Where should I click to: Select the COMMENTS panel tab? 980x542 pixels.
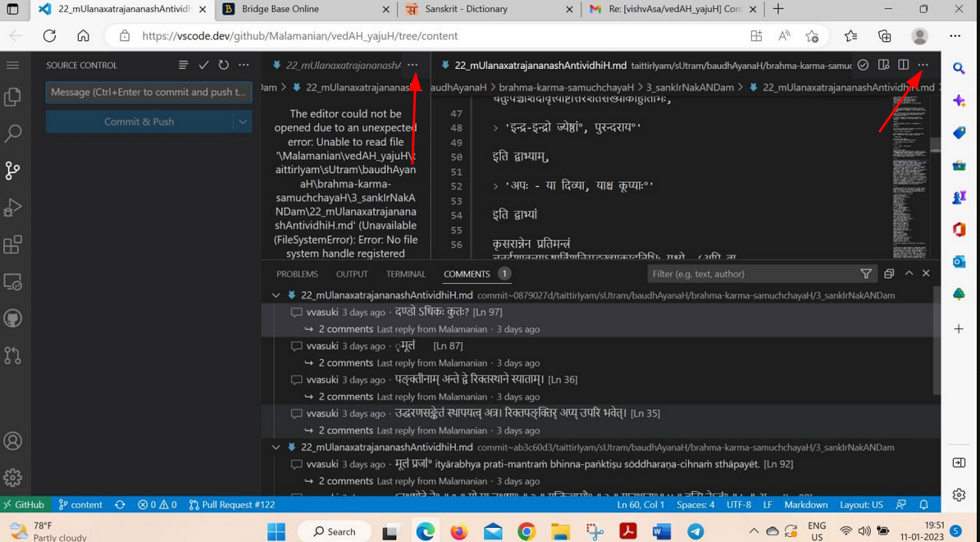coord(467,274)
